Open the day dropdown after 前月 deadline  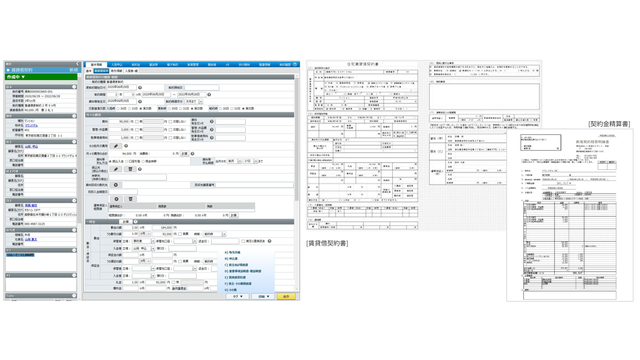point(251,162)
